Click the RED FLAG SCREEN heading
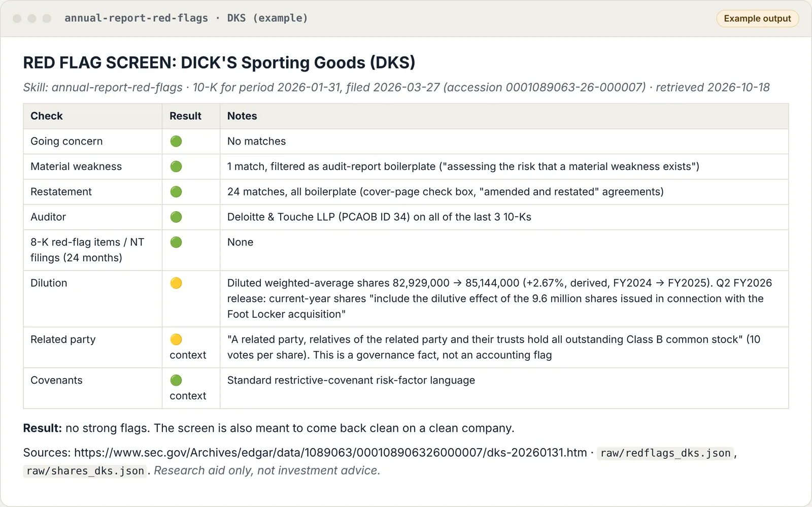Image resolution: width=812 pixels, height=507 pixels. point(219,62)
